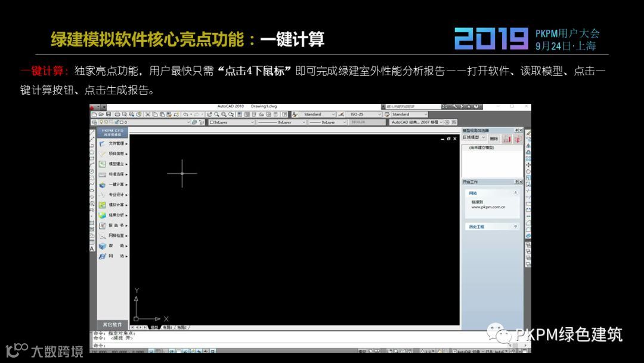Select the Move tool in Modify toolbar
The image size is (644, 363).
(x=528, y=165)
